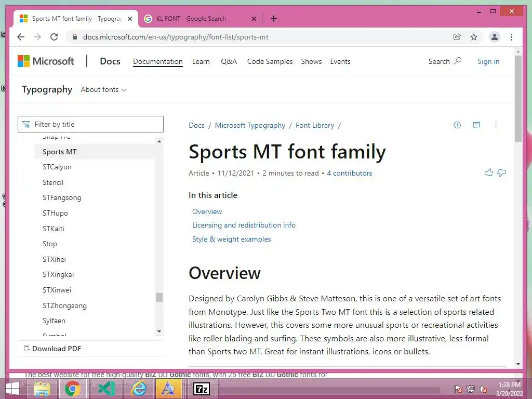532x399 pixels.
Task: Click the sidebar list scroll-down arrow
Action: [x=159, y=331]
